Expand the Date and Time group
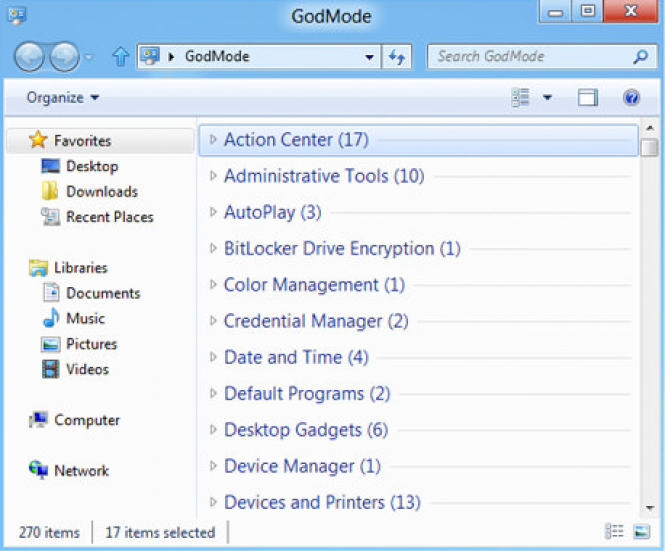The height and width of the screenshot is (551, 665). coord(213,357)
